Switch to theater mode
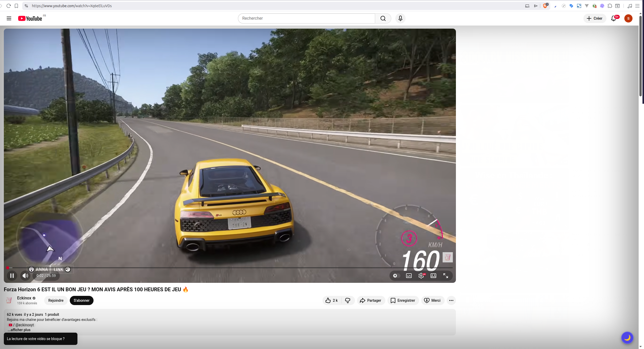 [x=433, y=276]
